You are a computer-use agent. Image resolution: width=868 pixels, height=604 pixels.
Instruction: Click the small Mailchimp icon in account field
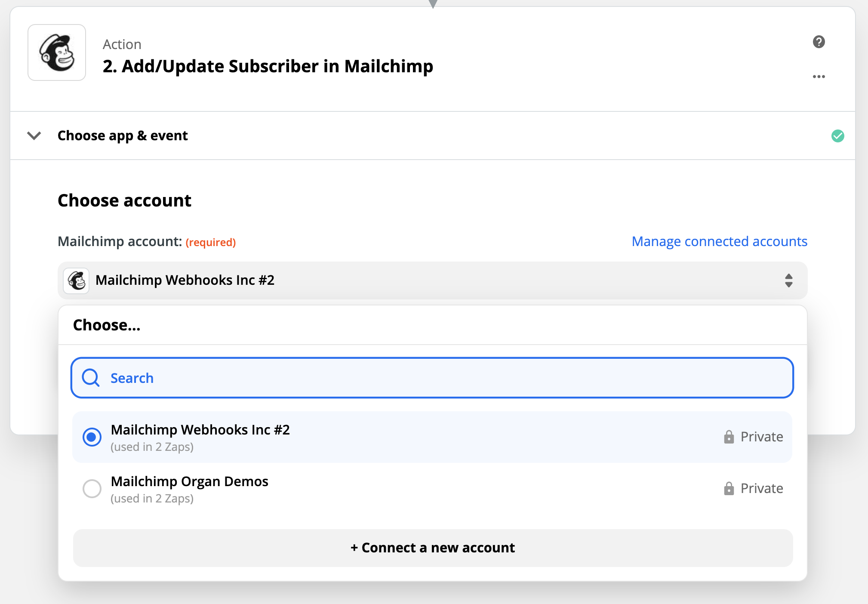(77, 280)
